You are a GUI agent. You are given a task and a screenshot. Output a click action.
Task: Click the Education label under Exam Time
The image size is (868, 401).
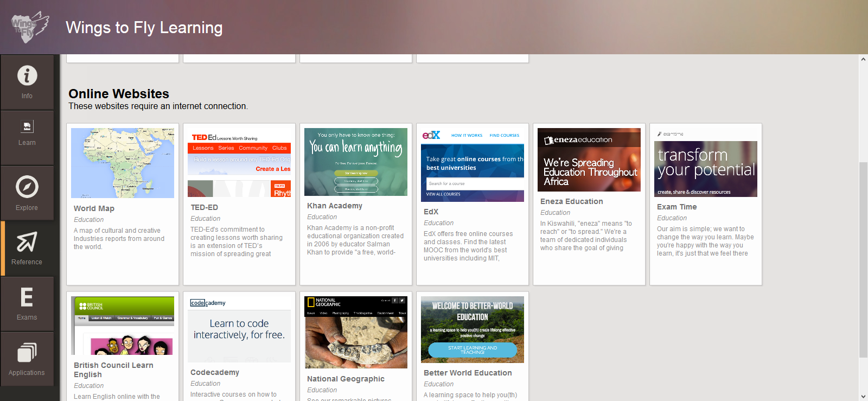point(672,218)
